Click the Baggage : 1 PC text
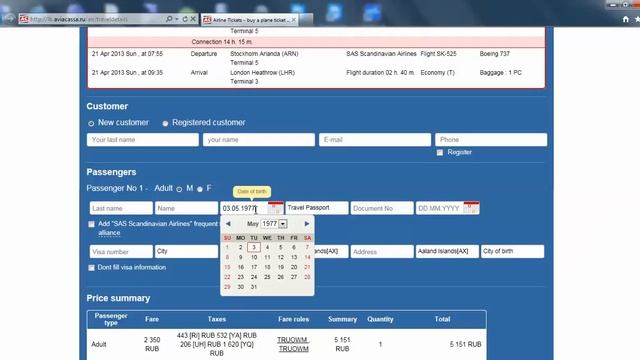Image resolution: width=640 pixels, height=360 pixels. point(500,72)
